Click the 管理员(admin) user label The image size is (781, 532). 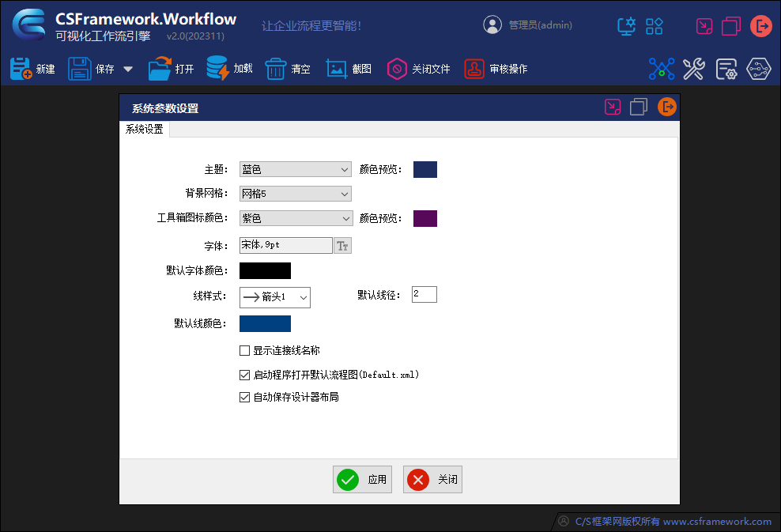[541, 25]
